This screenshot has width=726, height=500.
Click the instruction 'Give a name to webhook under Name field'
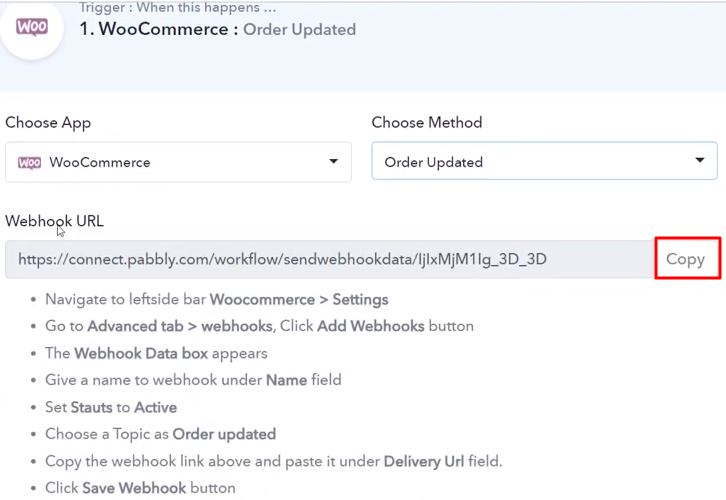coord(193,380)
